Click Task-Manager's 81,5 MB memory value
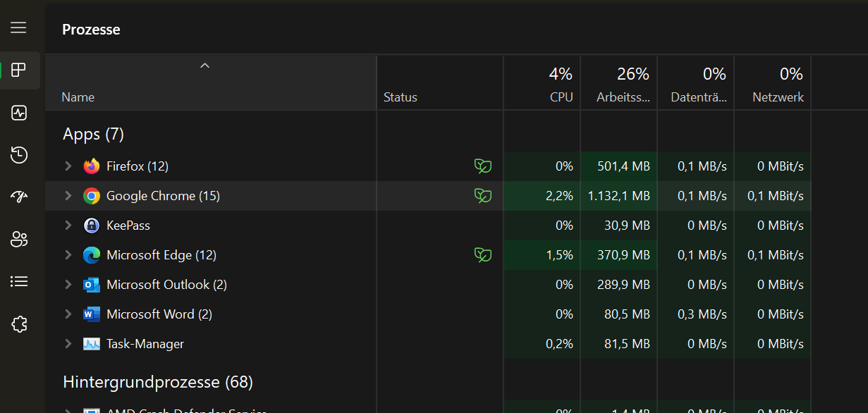The width and height of the screenshot is (868, 413). (627, 344)
